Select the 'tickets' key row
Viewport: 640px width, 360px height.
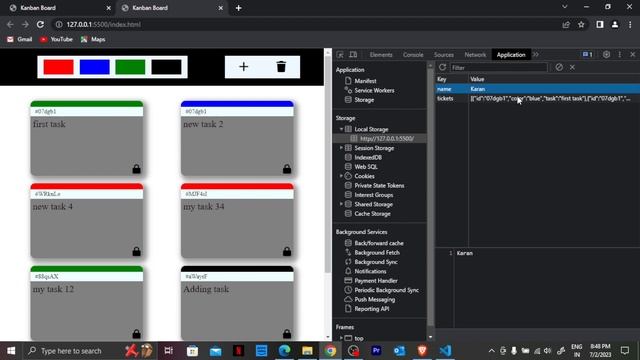point(538,98)
